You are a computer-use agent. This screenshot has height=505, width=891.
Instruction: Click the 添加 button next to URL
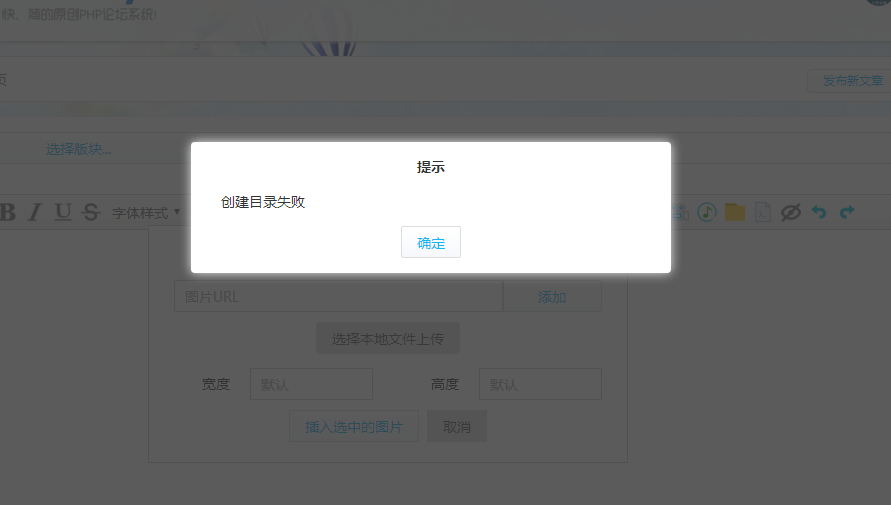[x=552, y=296]
